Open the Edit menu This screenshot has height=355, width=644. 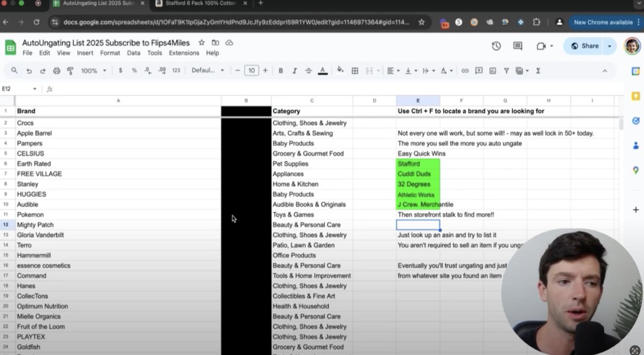pos(45,53)
